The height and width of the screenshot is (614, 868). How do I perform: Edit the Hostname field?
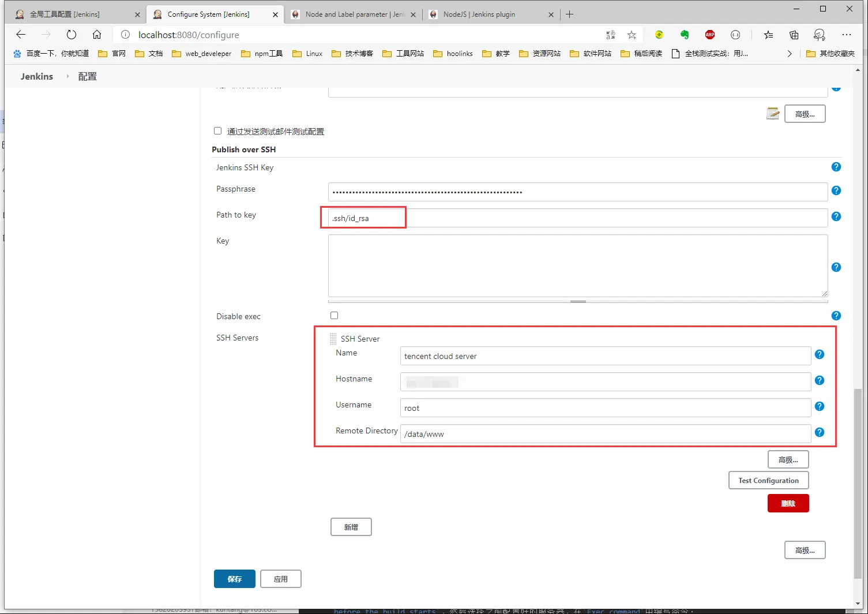pyautogui.click(x=606, y=382)
